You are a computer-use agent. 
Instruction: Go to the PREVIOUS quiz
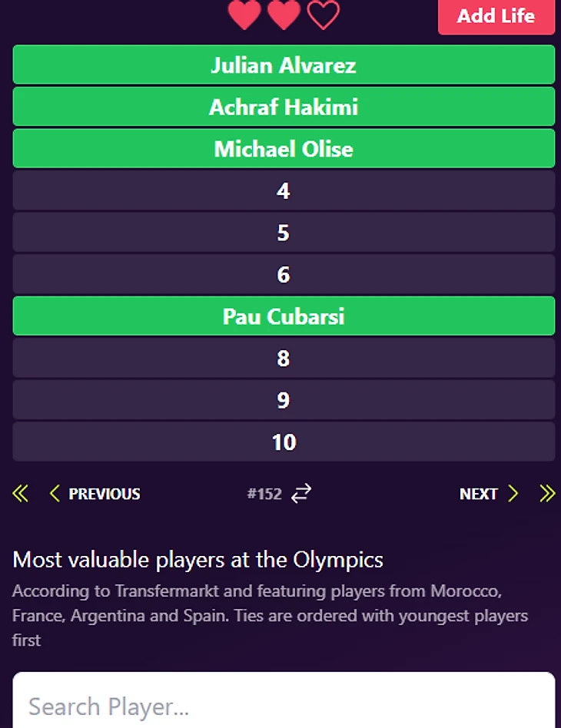pyautogui.click(x=105, y=494)
